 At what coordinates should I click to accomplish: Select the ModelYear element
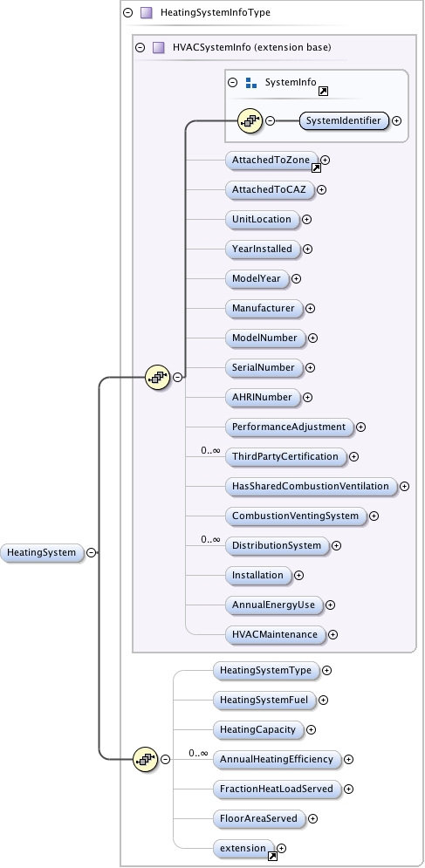(x=257, y=278)
